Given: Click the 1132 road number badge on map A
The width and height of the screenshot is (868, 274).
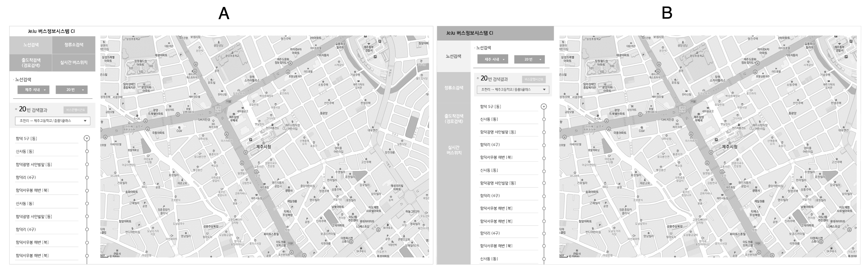Looking at the screenshot, I should click(x=229, y=101).
